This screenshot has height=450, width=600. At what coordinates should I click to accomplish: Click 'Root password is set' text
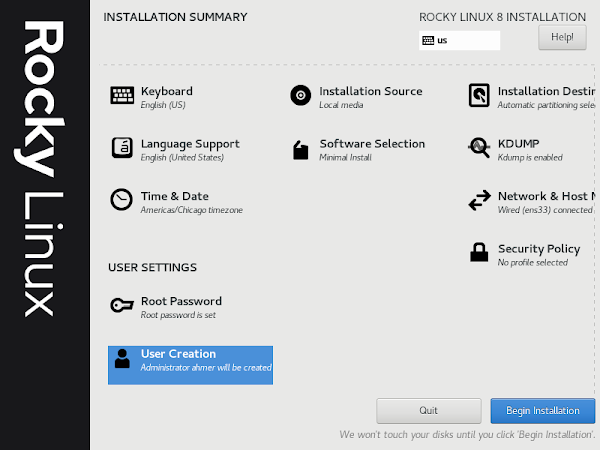pos(178,315)
